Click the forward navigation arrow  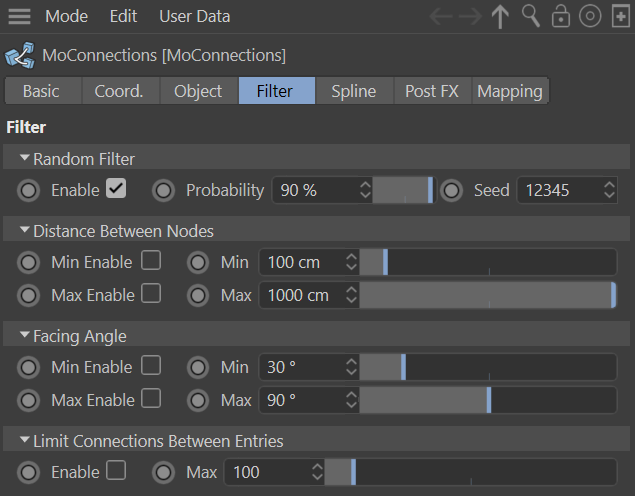point(471,17)
